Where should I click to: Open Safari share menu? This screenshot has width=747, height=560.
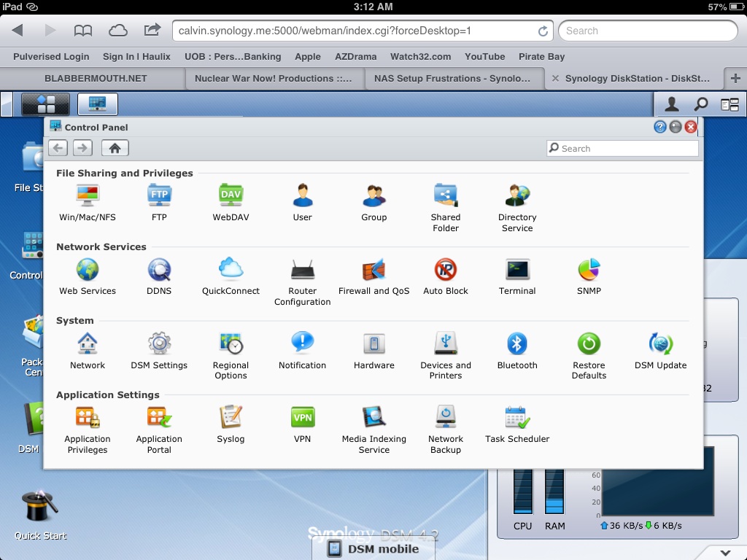tap(152, 31)
